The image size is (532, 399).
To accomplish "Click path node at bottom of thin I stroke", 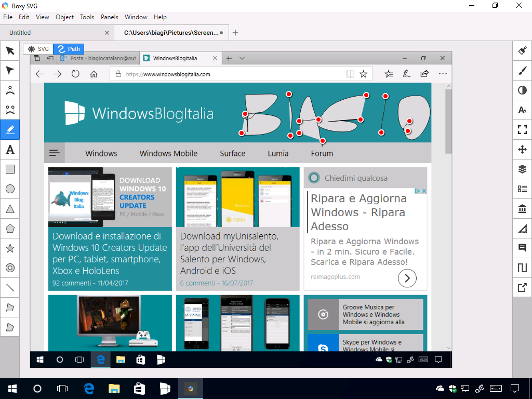I will pos(381,132).
